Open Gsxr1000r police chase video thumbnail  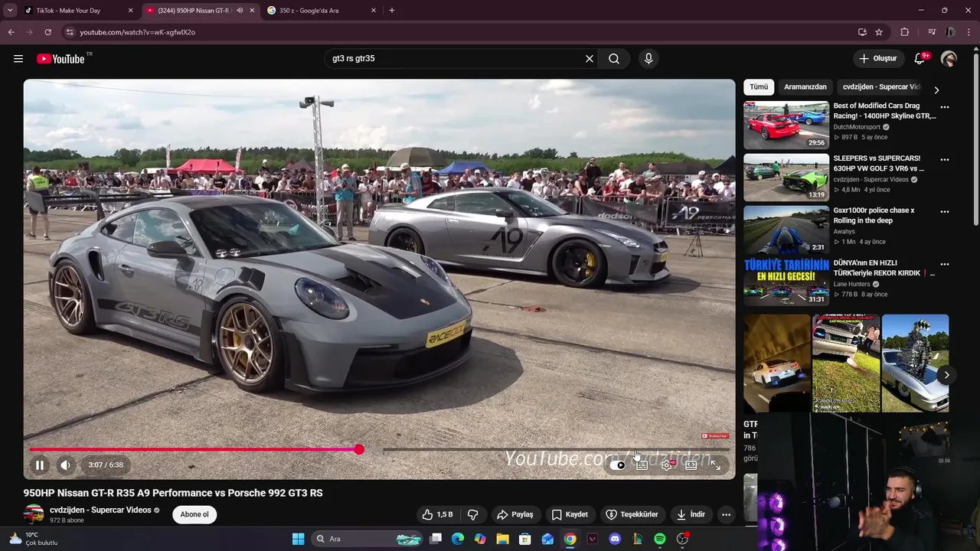[x=786, y=230]
